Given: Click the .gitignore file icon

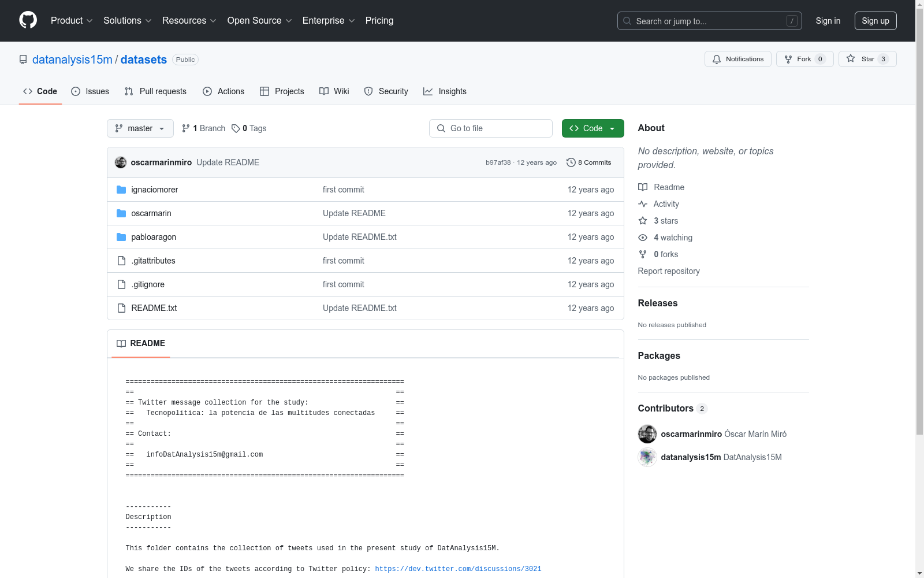Looking at the screenshot, I should coord(121,284).
